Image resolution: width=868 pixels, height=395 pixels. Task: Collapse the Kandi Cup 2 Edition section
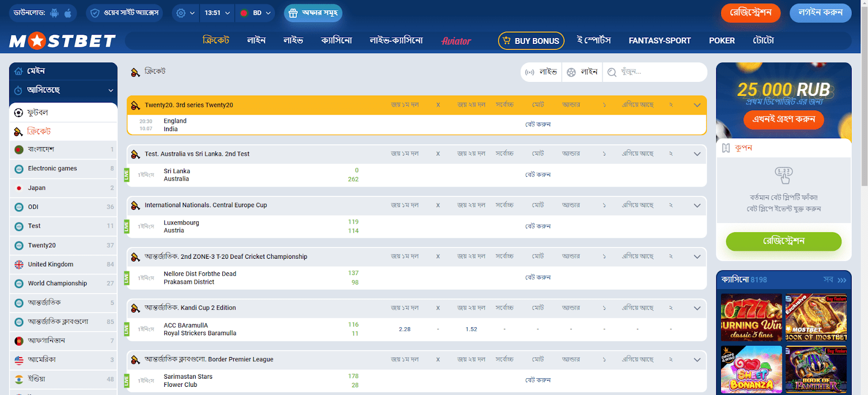(697, 308)
